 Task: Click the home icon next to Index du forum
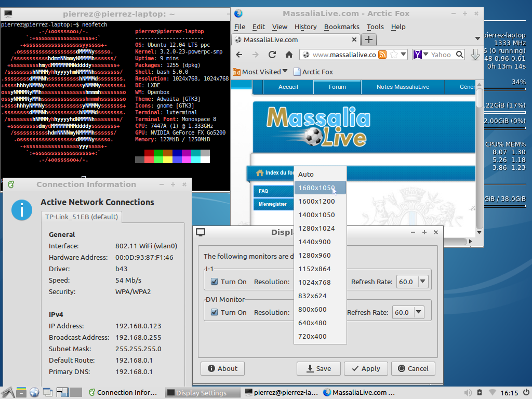[x=260, y=173]
